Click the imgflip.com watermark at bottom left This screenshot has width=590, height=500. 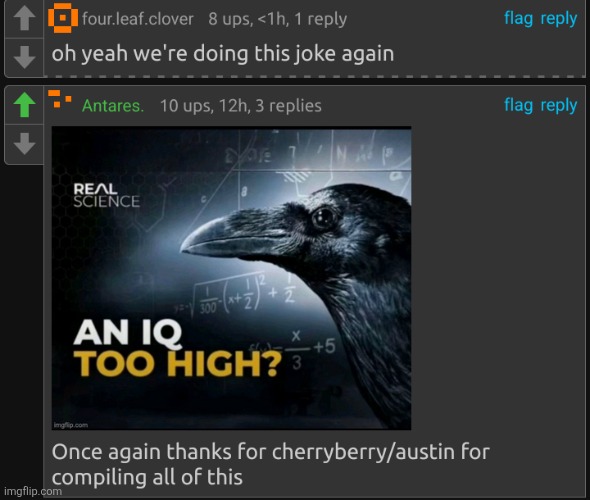pos(33,491)
